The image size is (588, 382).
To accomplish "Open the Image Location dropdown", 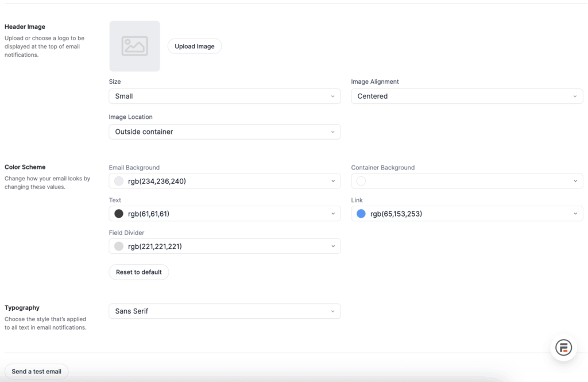I will [x=224, y=132].
